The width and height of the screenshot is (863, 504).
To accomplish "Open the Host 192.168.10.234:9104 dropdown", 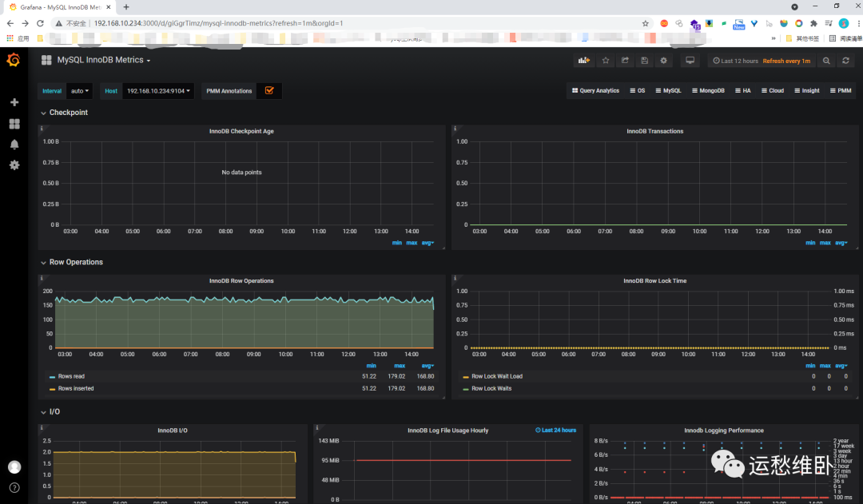I will (158, 91).
